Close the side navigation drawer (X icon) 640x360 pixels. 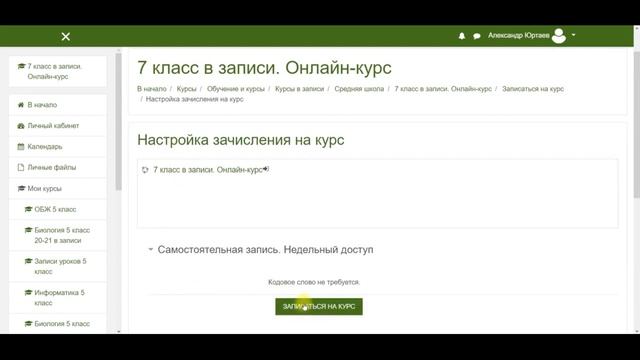(65, 37)
